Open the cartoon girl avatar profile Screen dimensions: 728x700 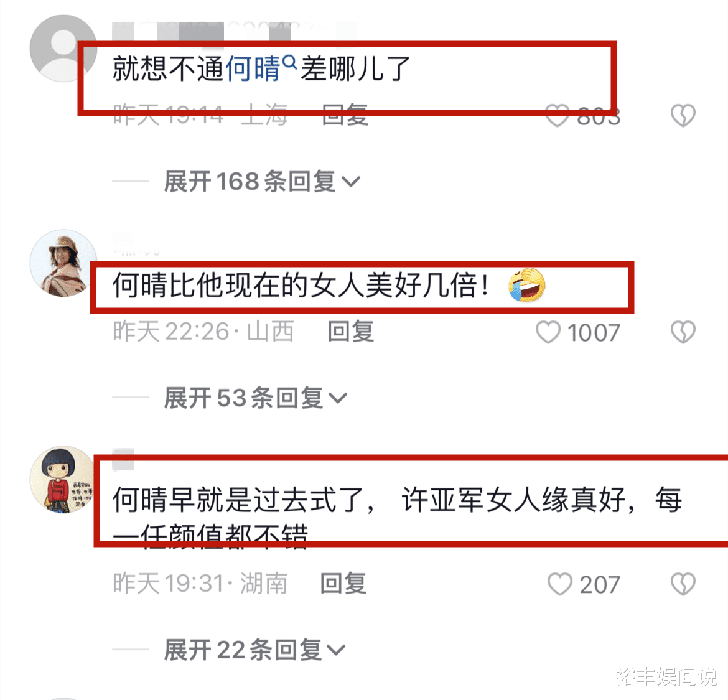coord(63,480)
